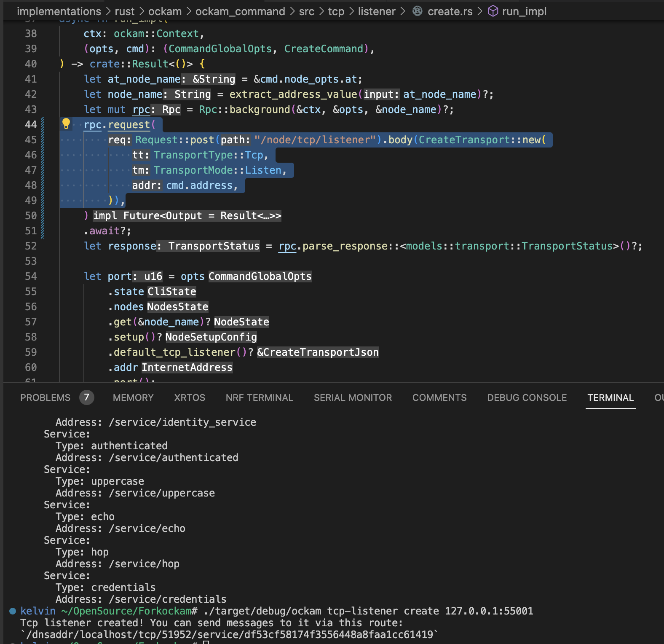The image size is (664, 644).
Task: Click TransportType::Tcp on line 46
Action: click(209, 155)
